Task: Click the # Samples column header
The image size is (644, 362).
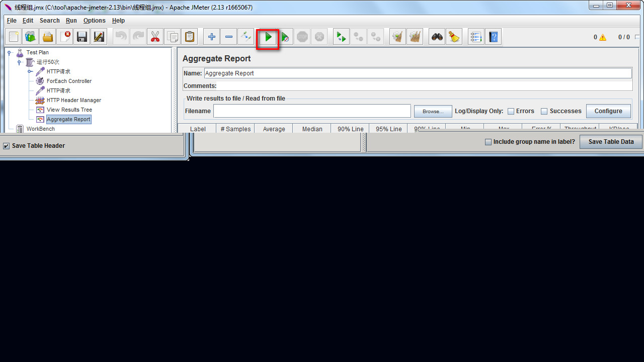Action: pos(235,129)
